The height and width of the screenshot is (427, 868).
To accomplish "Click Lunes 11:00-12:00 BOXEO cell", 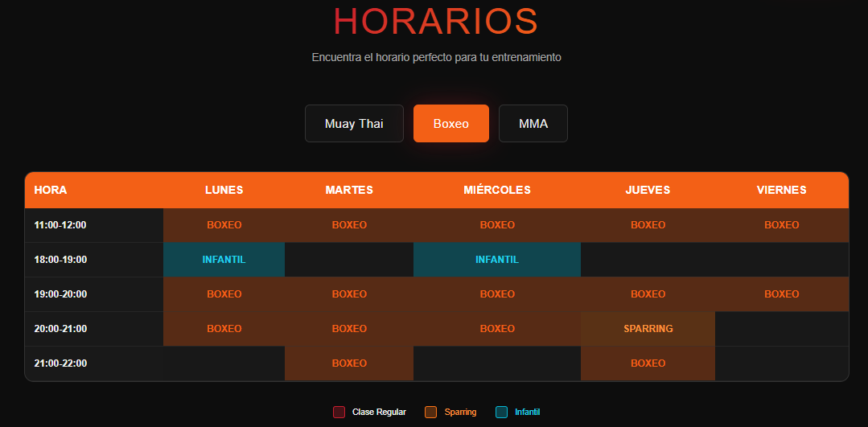I will (x=224, y=225).
